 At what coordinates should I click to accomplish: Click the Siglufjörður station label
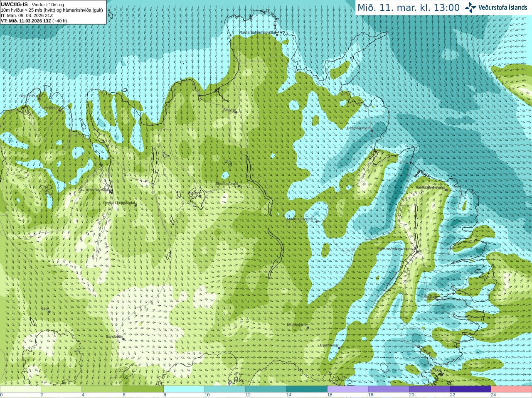(x=29, y=96)
